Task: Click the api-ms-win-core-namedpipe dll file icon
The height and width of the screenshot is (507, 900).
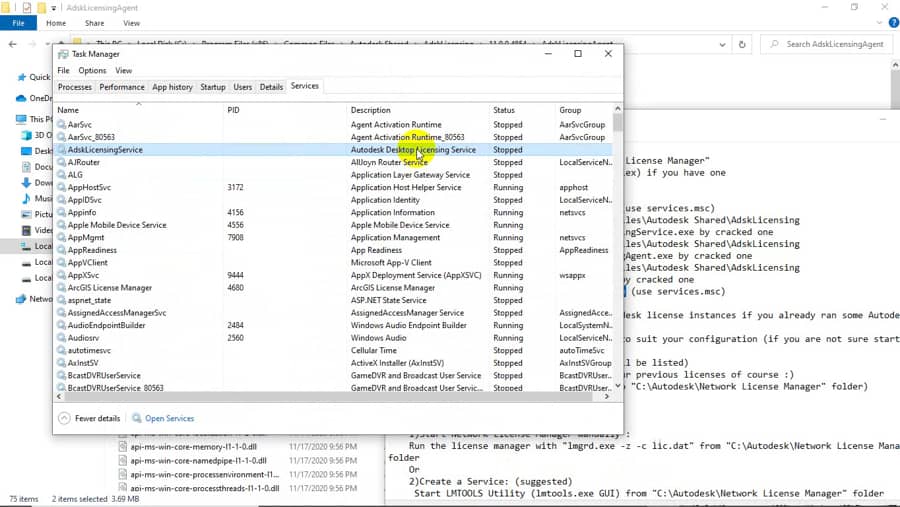Action: (x=122, y=460)
